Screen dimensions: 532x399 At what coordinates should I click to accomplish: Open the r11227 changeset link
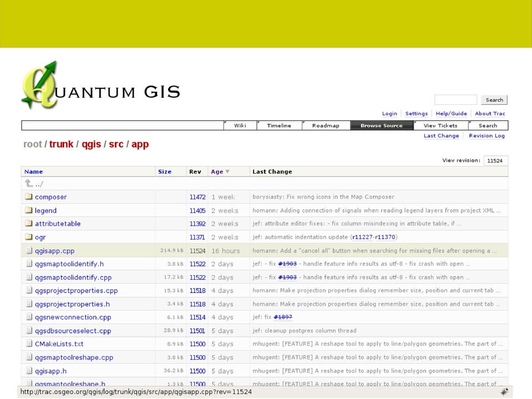coord(362,237)
